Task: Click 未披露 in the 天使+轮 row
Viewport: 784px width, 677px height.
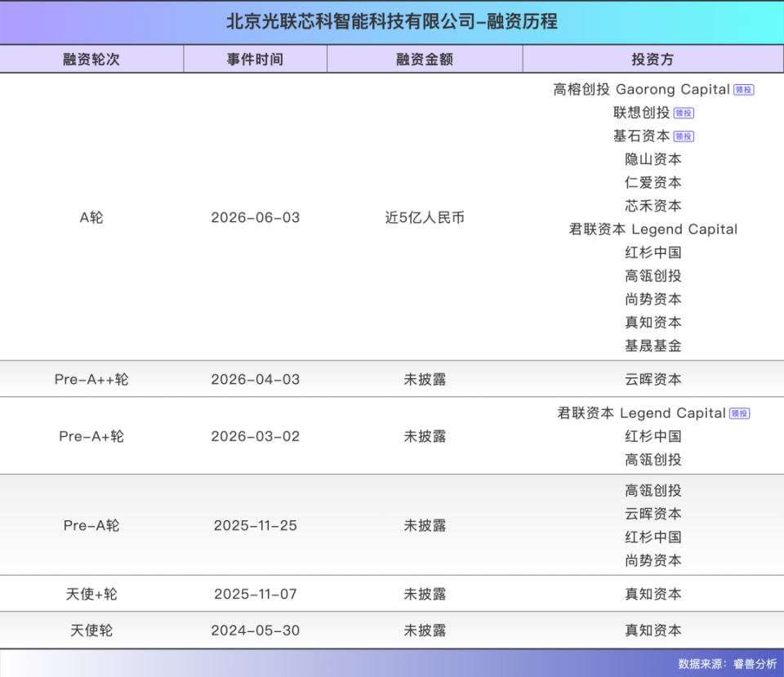Action: click(425, 594)
